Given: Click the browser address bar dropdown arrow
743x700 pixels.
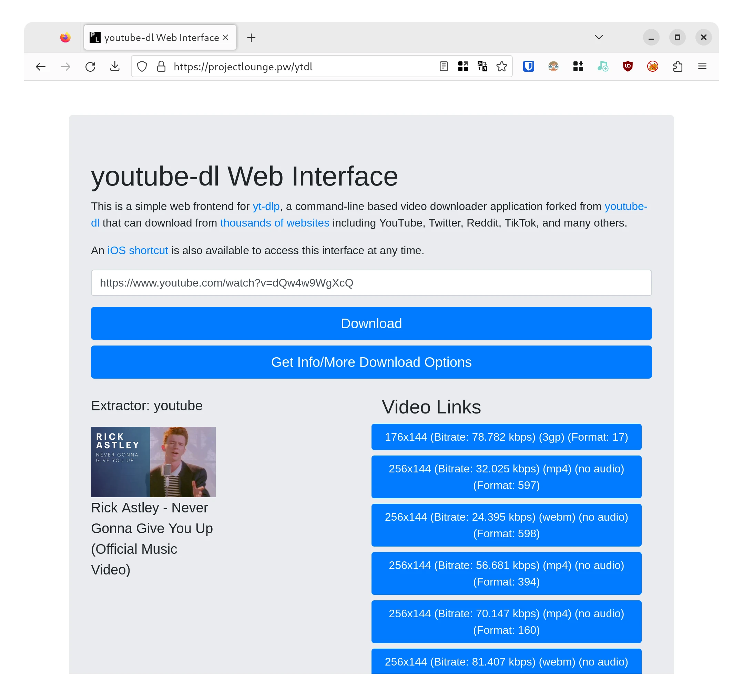Looking at the screenshot, I should point(598,38).
